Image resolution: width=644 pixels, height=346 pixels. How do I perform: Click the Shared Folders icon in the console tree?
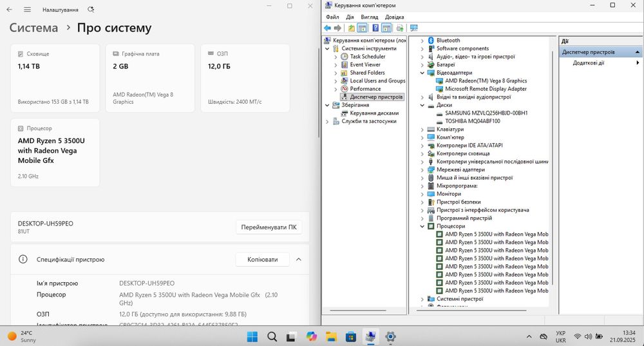click(344, 73)
